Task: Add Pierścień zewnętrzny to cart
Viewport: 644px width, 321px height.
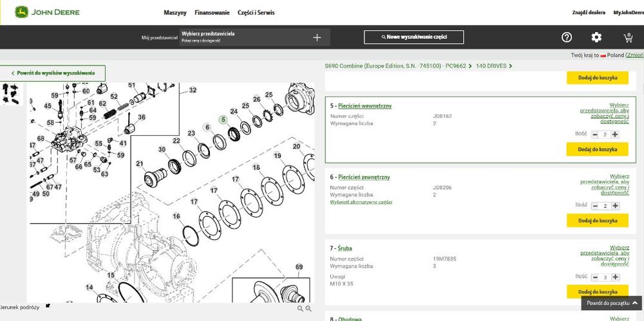Action: (598, 221)
